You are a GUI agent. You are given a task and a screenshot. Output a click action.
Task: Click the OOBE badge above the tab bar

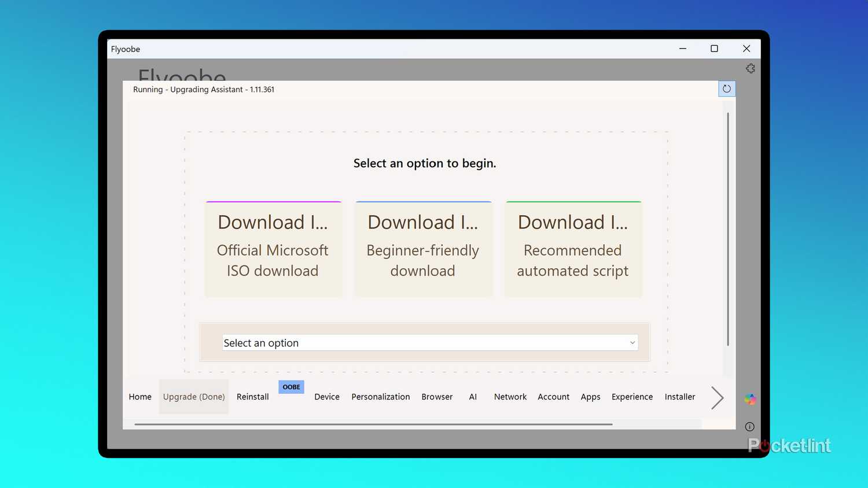(x=291, y=386)
